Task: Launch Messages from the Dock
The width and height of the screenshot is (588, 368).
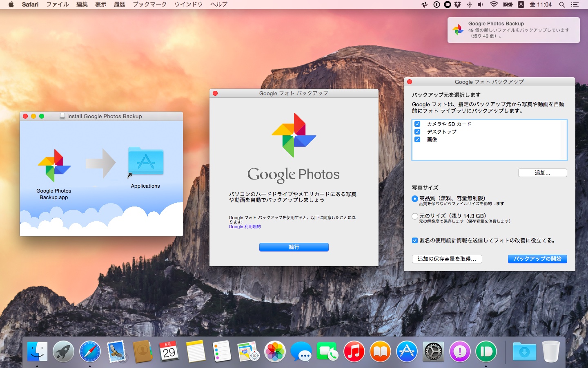Action: coord(301,352)
